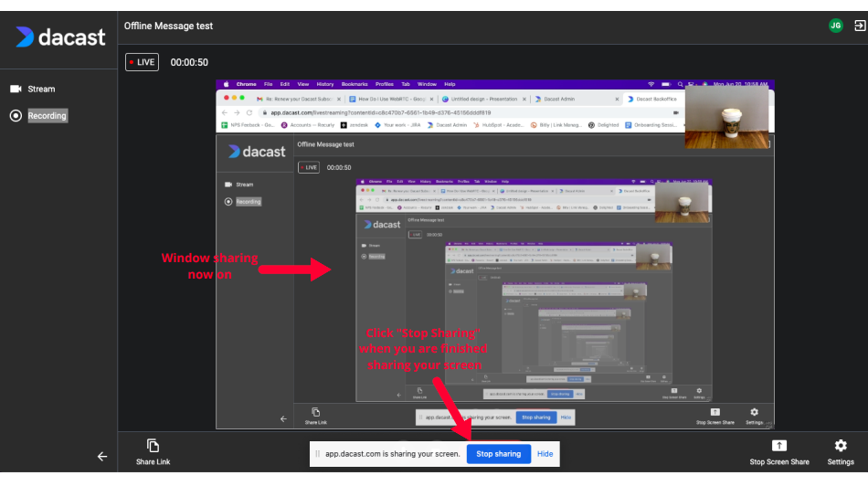This screenshot has height=486, width=868.
Task: Open Recording in the outer left sidebar
Action: [38, 116]
